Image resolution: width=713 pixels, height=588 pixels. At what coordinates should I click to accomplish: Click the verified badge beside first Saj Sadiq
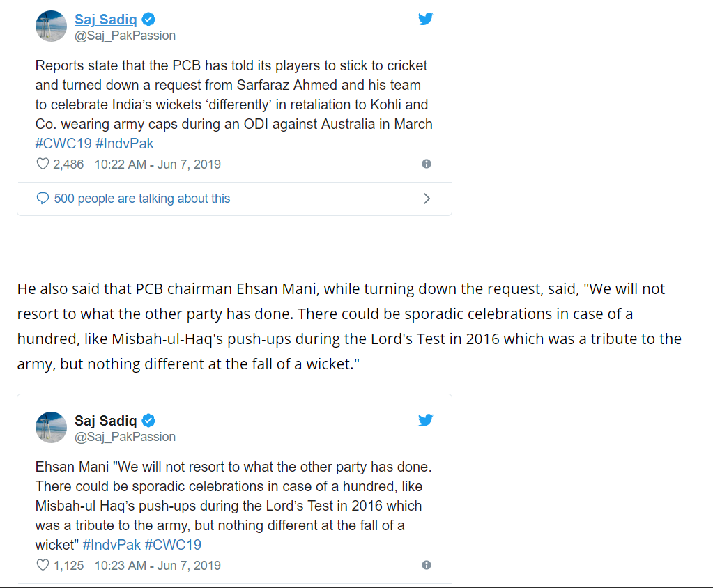(x=148, y=19)
